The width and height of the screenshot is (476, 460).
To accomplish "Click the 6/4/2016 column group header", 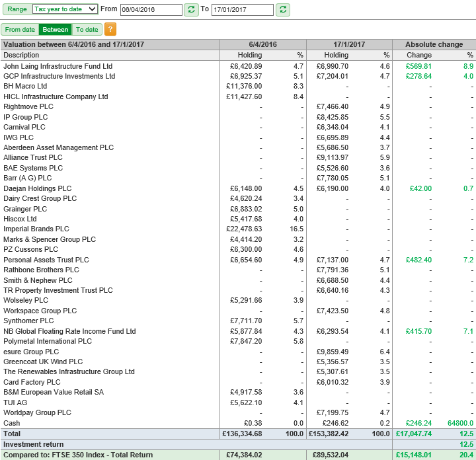I will [x=263, y=44].
